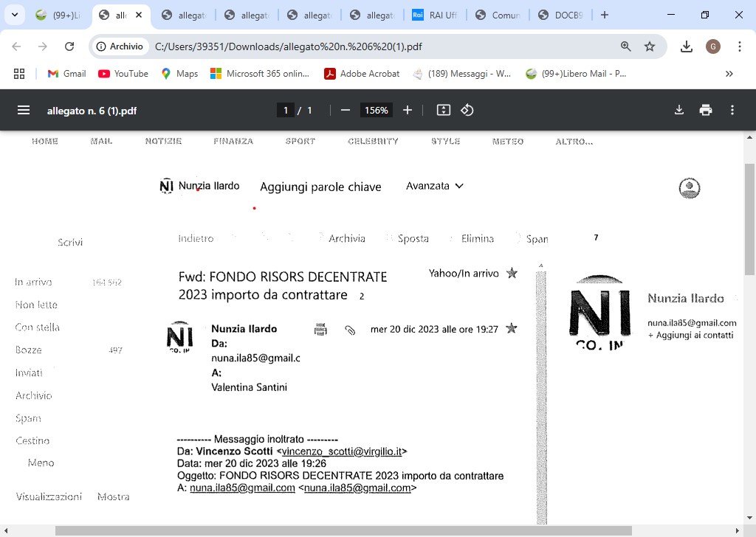This screenshot has height=537, width=756.
Task: Open Adobe Acrobat bookmark
Action: point(362,74)
